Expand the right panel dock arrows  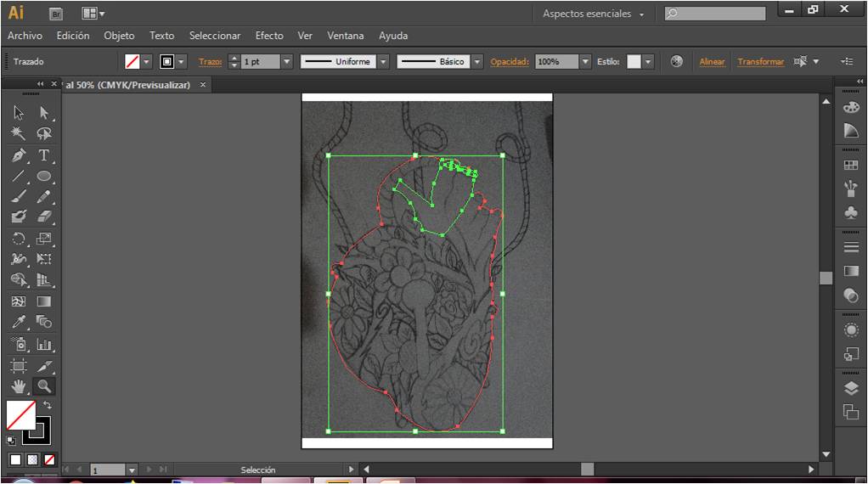click(x=860, y=81)
